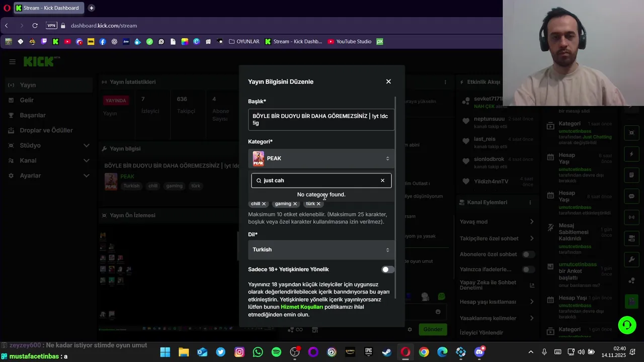The image size is (644, 362).
Task: Remove the türk tag
Action: point(318,204)
